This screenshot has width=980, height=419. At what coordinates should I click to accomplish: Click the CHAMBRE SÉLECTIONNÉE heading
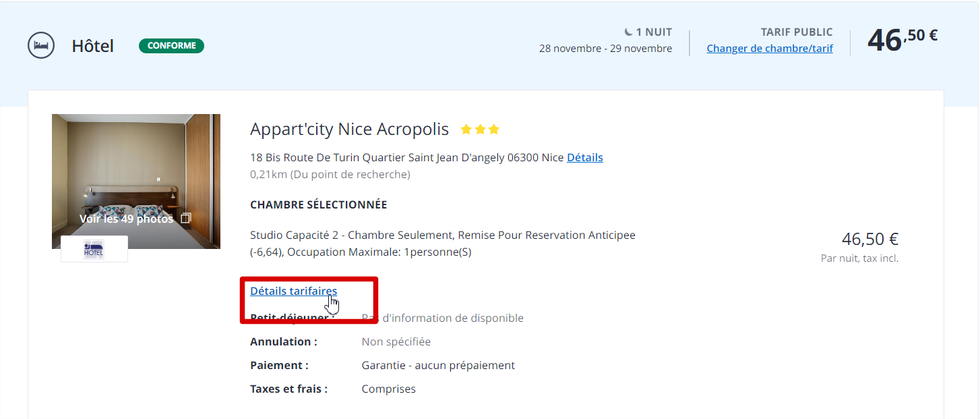tap(319, 204)
